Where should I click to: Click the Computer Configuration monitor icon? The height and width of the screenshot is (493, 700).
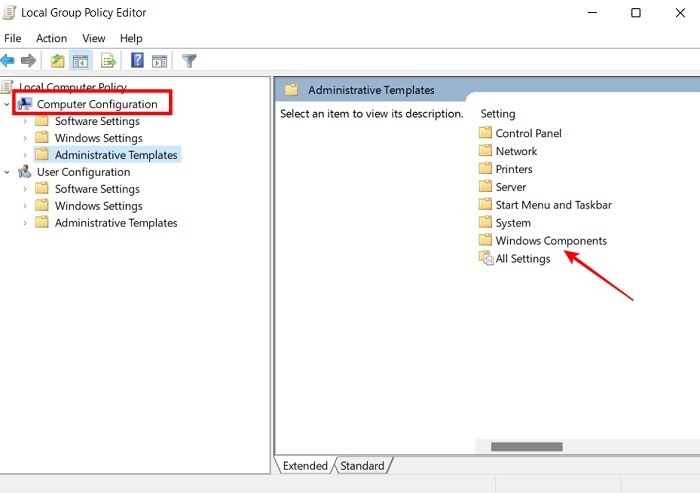25,104
